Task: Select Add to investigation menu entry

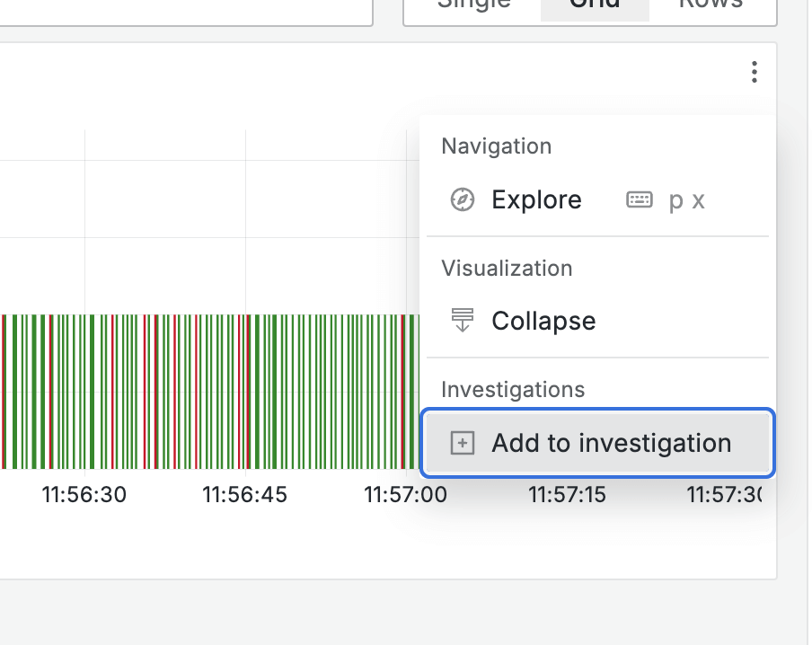Action: (x=611, y=443)
